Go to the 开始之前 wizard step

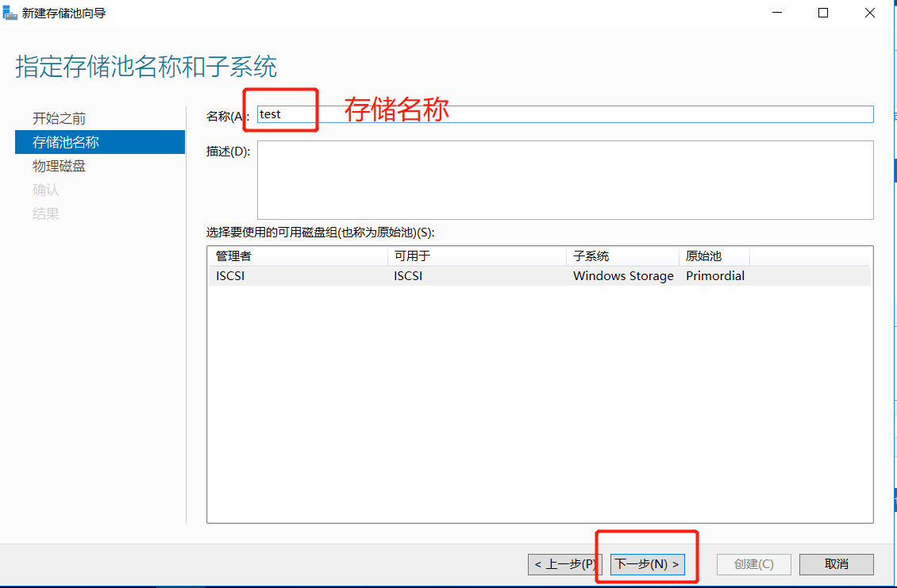point(59,118)
